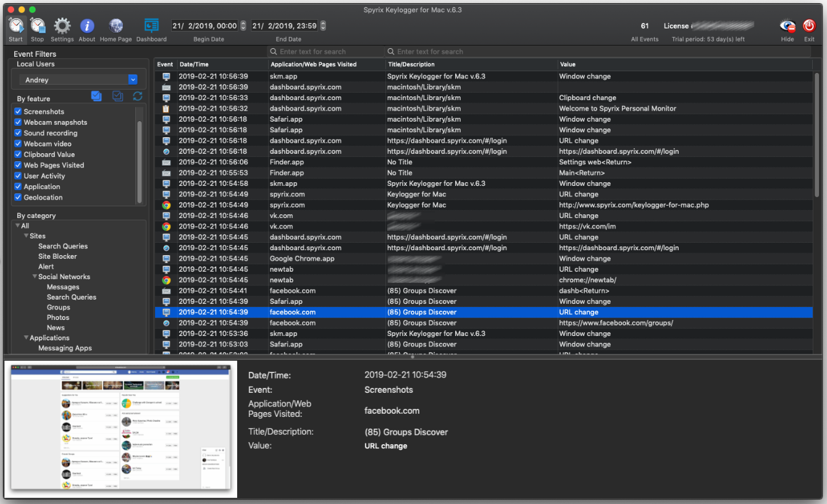Click the keyboard icon in the 10:55:53 row
The height and width of the screenshot is (504, 827).
click(166, 173)
